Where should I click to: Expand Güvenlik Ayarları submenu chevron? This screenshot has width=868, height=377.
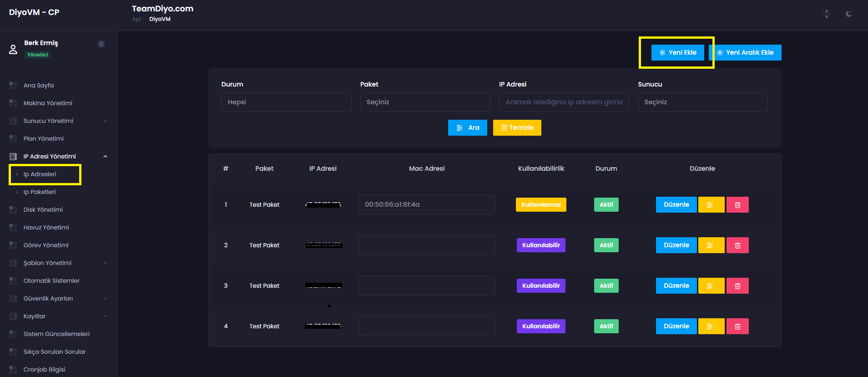[x=105, y=298]
